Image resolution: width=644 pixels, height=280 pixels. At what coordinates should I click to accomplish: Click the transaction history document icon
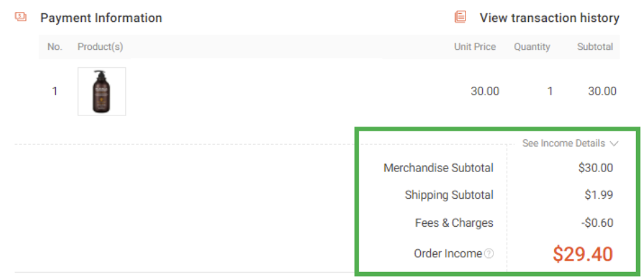pos(460,17)
